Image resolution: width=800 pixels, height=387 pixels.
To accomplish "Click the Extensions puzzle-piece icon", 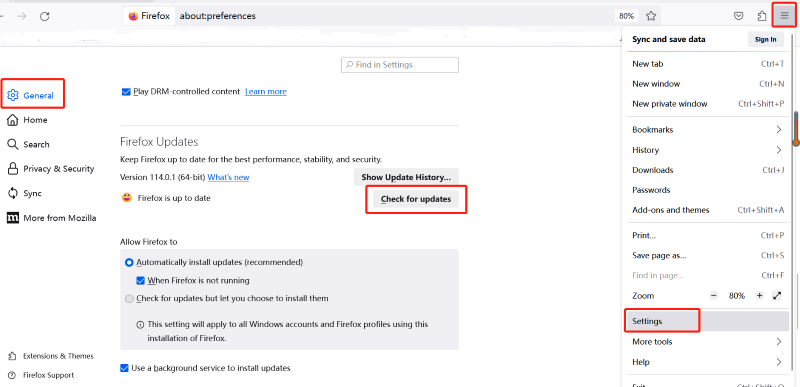I will click(762, 16).
